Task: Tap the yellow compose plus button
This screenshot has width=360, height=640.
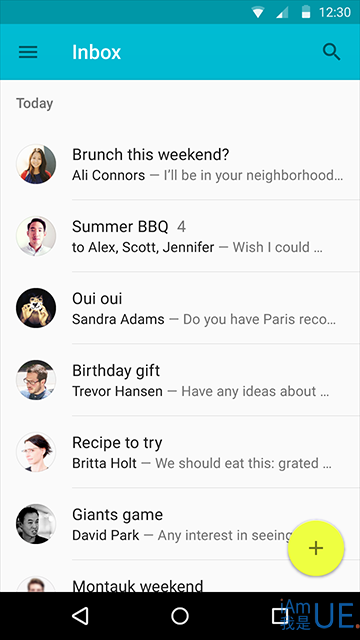Action: [316, 548]
